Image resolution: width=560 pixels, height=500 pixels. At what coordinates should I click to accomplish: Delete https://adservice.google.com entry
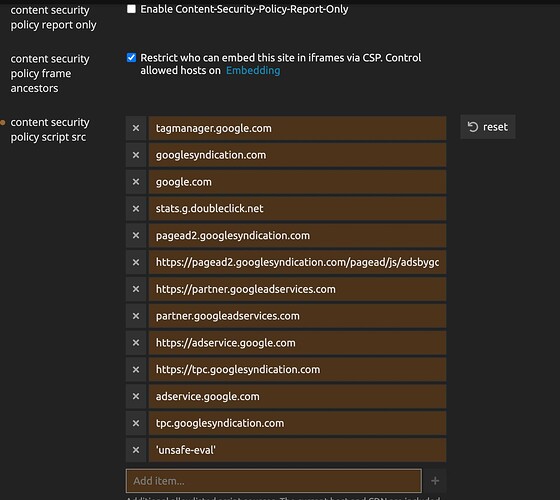click(136, 342)
